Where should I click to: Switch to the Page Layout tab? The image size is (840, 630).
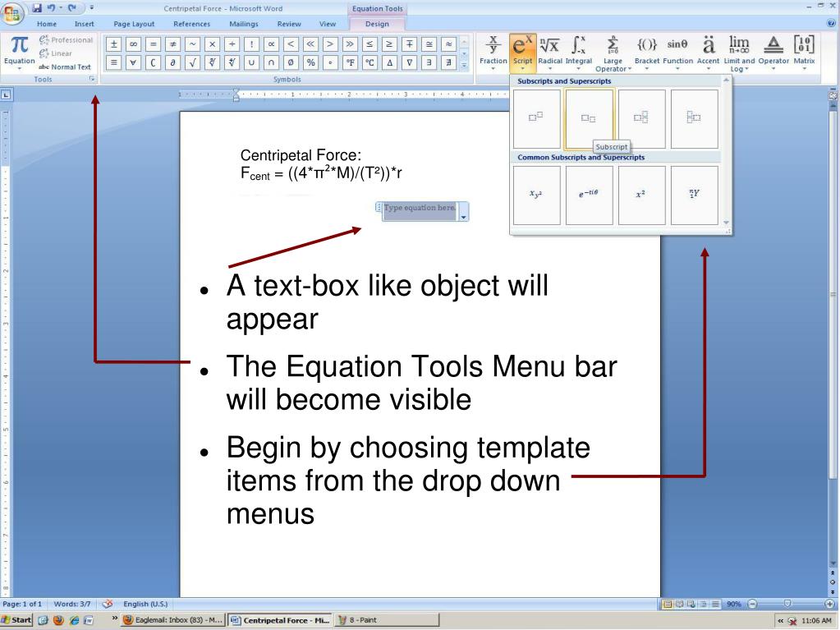pyautogui.click(x=134, y=24)
